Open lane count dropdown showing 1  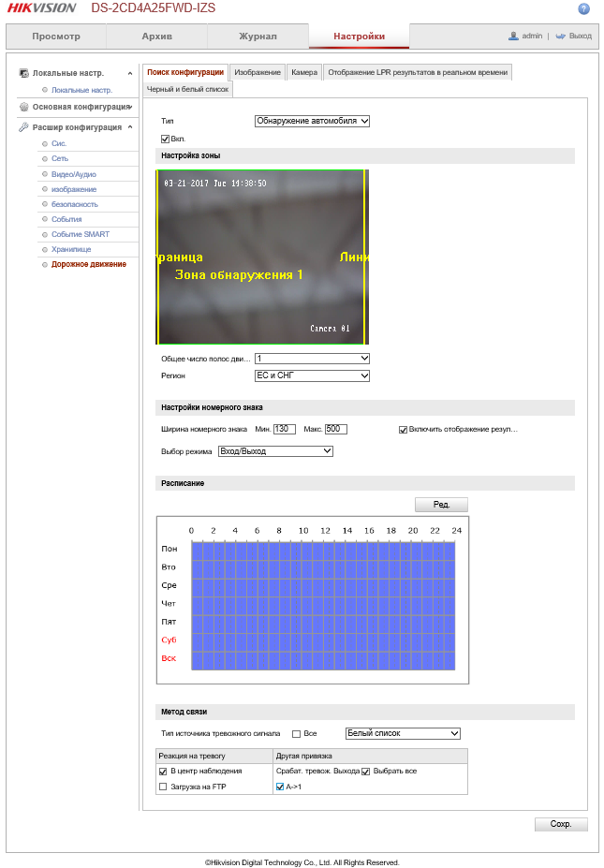[x=312, y=359]
